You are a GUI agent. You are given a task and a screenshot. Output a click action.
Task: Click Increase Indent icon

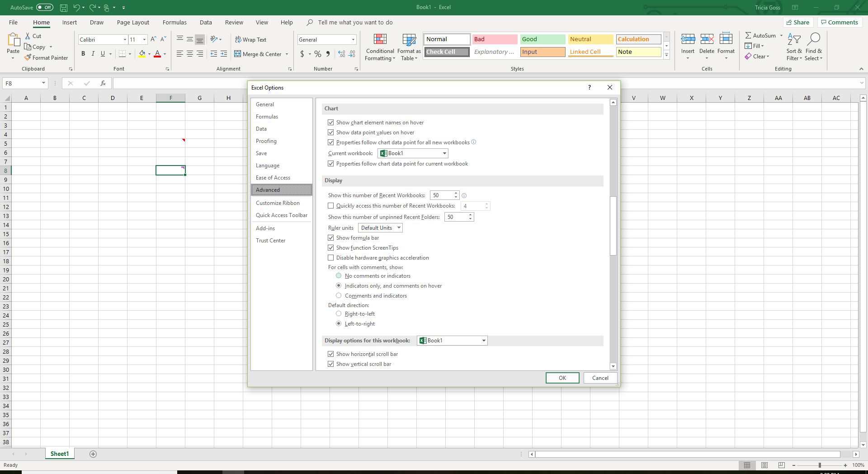(x=224, y=54)
